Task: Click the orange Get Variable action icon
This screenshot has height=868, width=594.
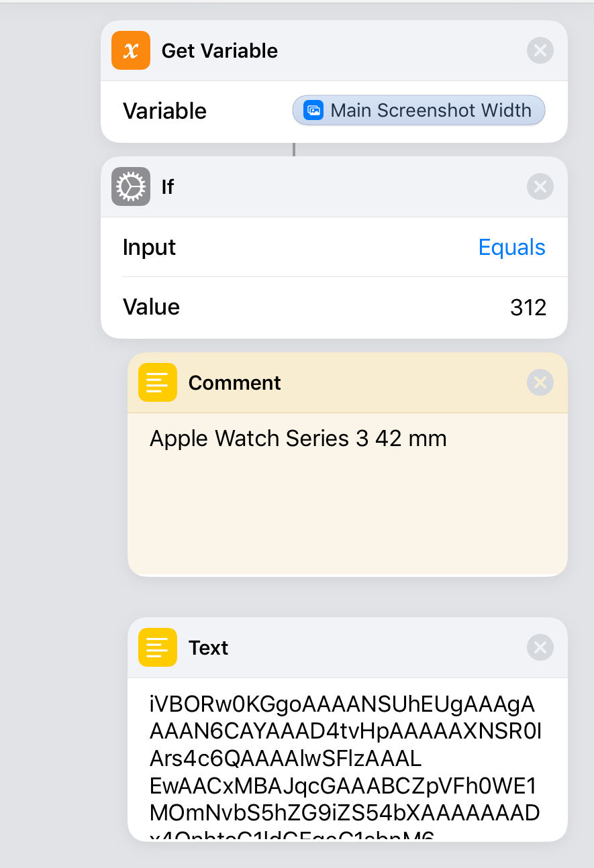Action: [x=131, y=51]
